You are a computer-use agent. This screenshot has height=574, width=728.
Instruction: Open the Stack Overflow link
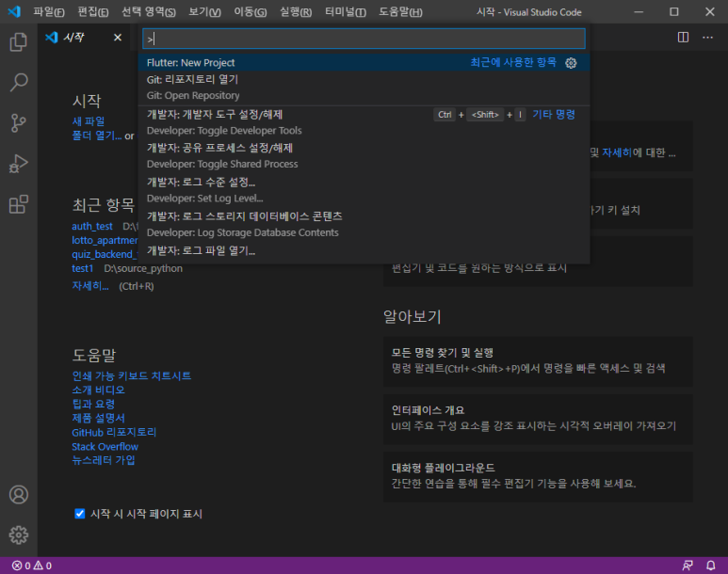(x=105, y=447)
